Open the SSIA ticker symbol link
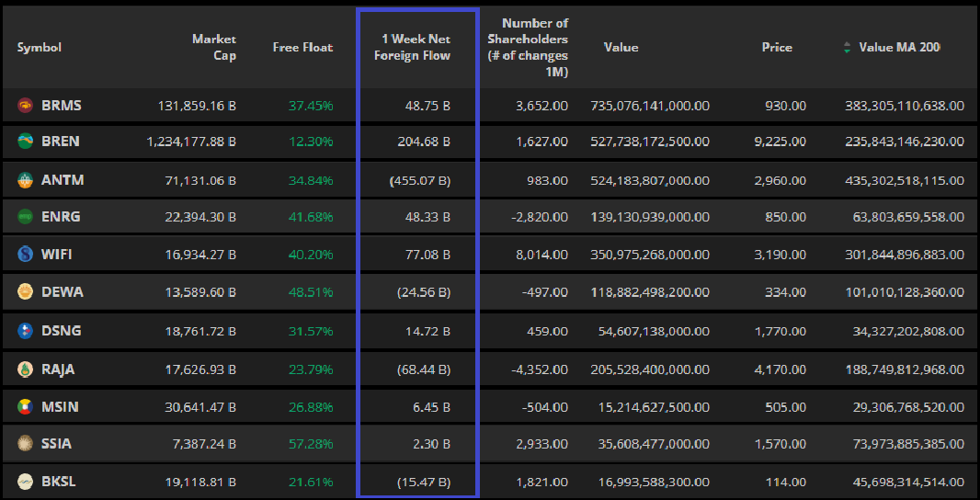Screen dimensions: 980x500 [x=56, y=444]
